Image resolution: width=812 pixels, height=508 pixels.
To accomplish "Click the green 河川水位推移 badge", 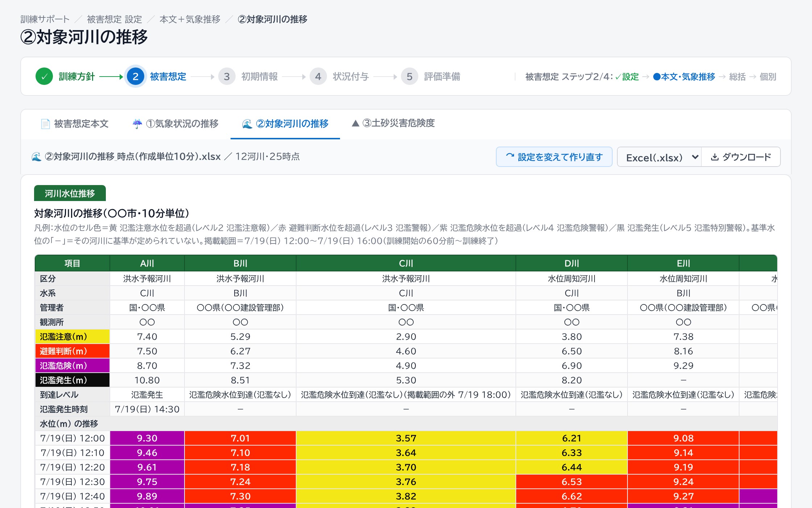I will [70, 193].
